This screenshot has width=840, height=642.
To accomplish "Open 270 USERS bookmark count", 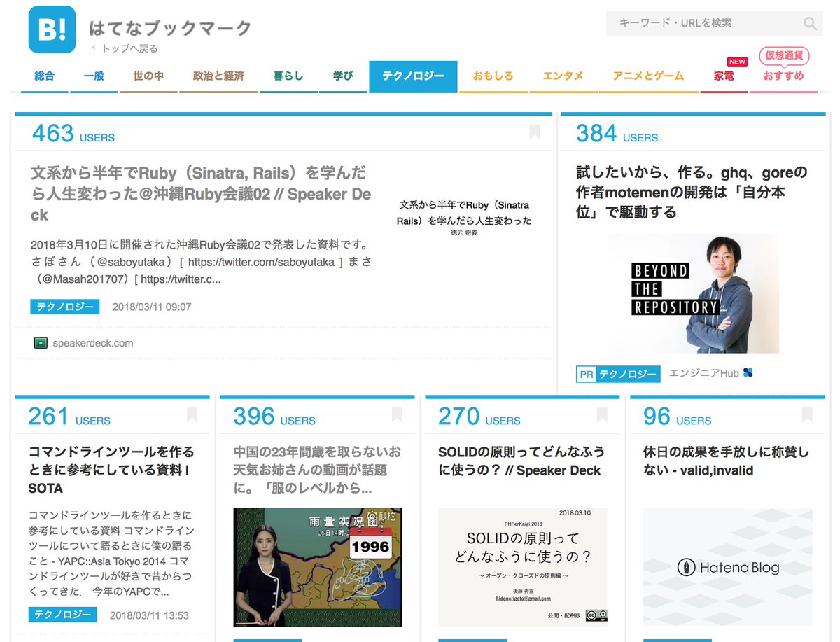I will click(479, 417).
